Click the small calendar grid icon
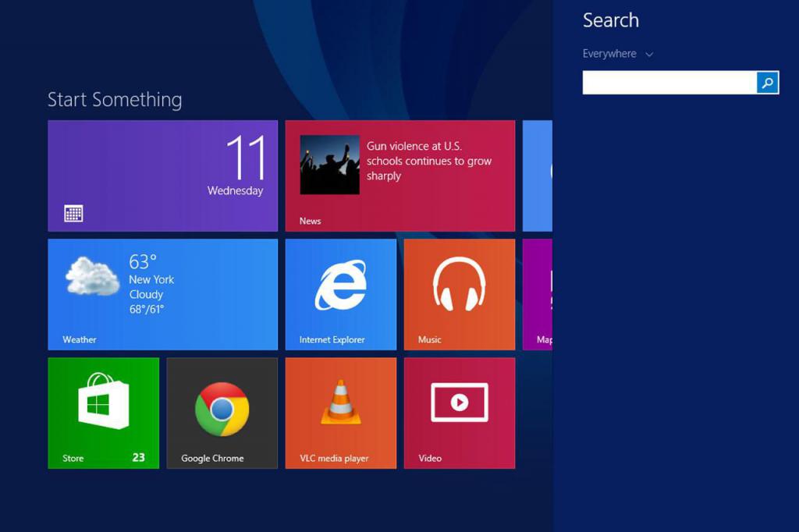The width and height of the screenshot is (799, 532). [73, 214]
